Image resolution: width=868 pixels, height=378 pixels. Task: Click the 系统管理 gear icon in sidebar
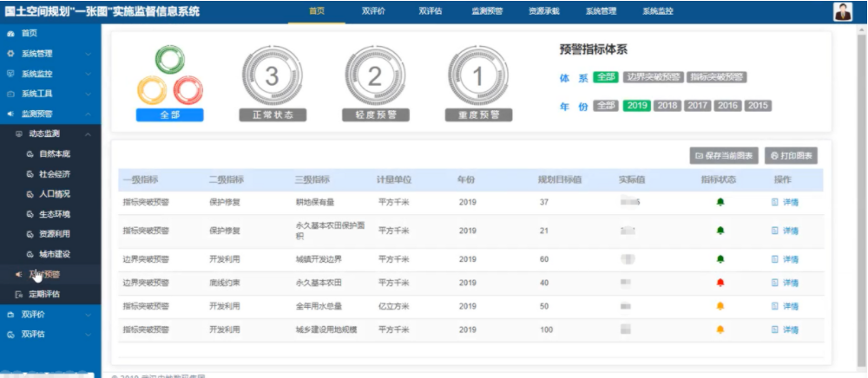point(10,54)
